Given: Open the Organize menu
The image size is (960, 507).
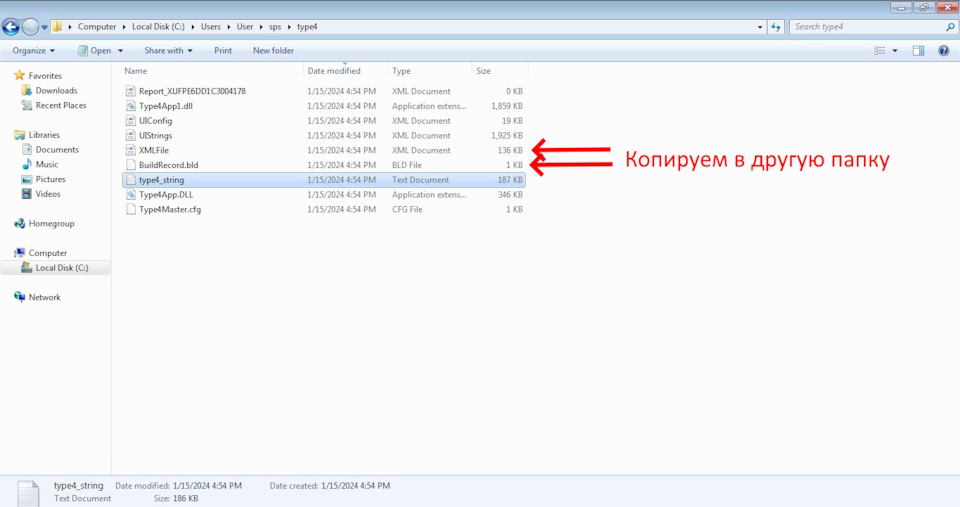Looking at the screenshot, I should tap(34, 50).
